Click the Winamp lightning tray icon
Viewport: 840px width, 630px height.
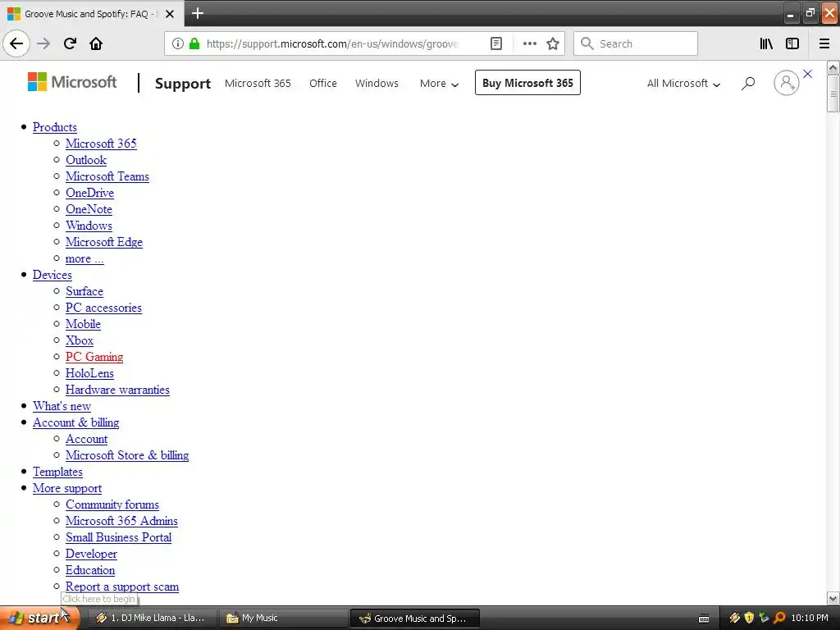[x=734, y=618]
